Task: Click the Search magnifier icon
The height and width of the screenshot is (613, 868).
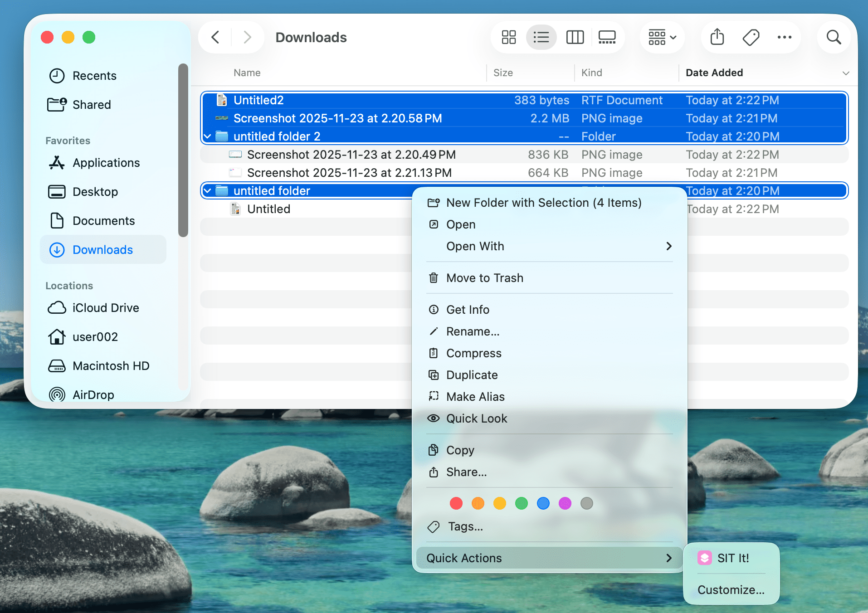Action: tap(834, 37)
